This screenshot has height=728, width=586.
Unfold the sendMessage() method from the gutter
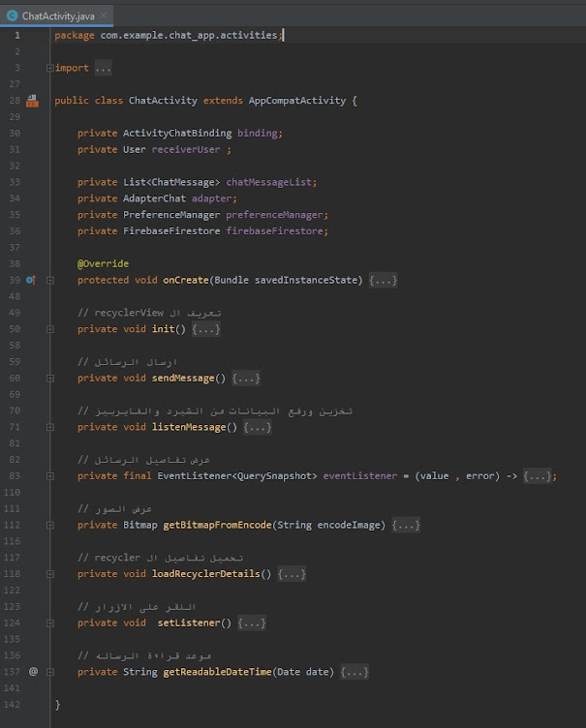pos(49,378)
